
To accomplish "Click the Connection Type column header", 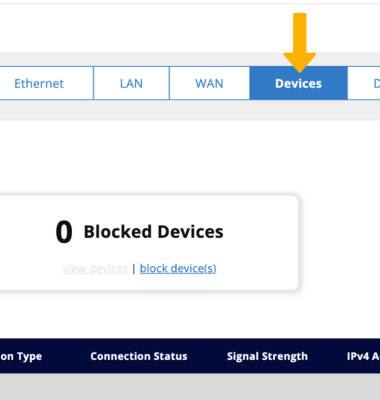I will coord(21,356).
